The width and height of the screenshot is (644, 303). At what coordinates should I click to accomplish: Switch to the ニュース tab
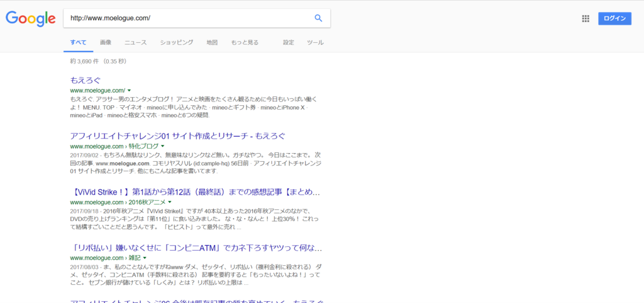tap(136, 42)
